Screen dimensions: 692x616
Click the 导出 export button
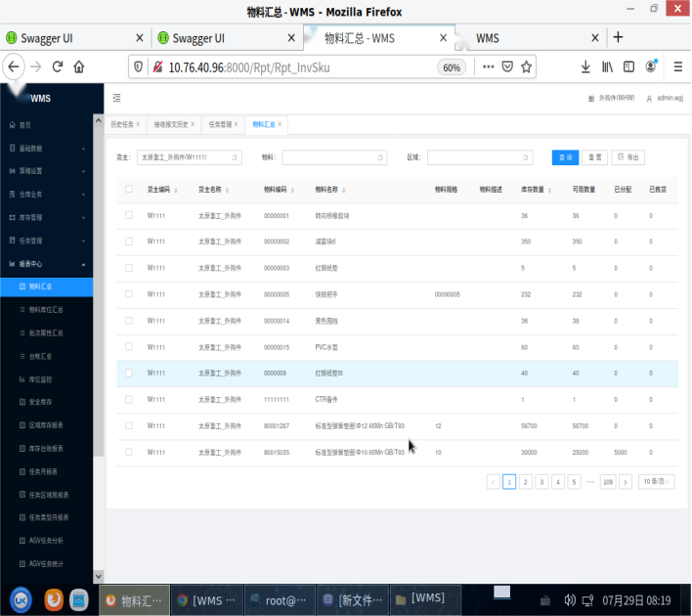coord(627,157)
